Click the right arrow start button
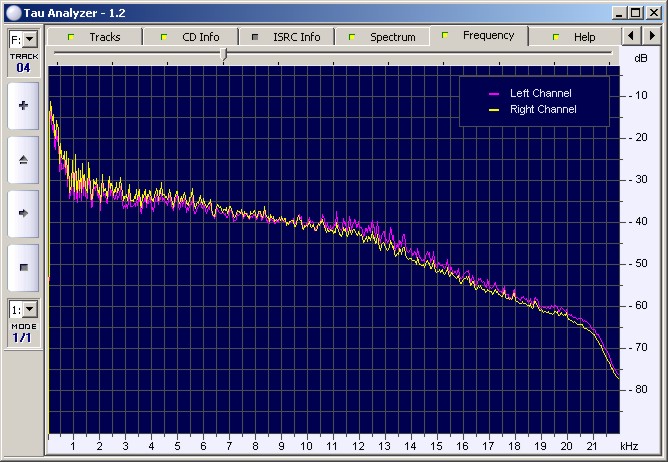The height and width of the screenshot is (462, 668). [23, 213]
